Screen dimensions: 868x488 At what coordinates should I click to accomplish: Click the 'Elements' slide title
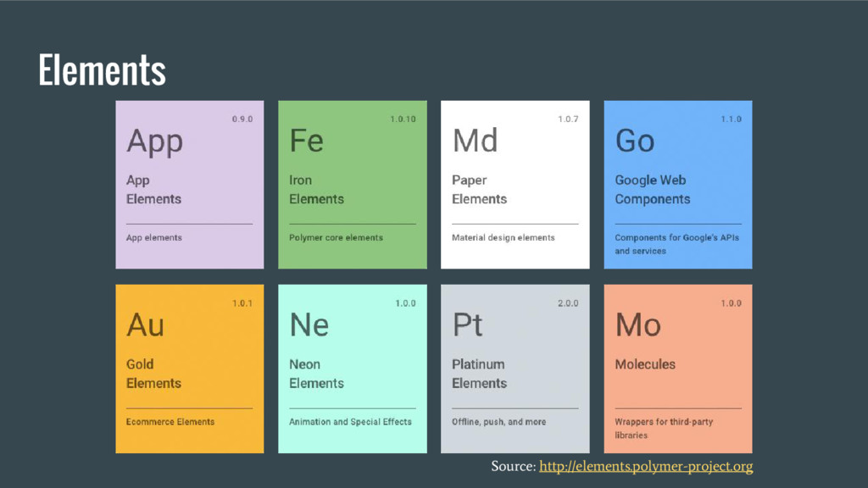point(102,69)
